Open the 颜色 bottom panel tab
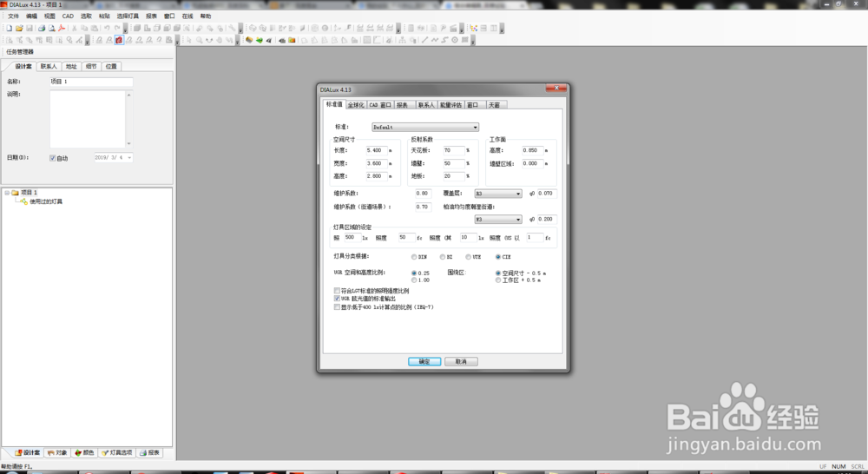This screenshot has height=474, width=868. [85, 452]
